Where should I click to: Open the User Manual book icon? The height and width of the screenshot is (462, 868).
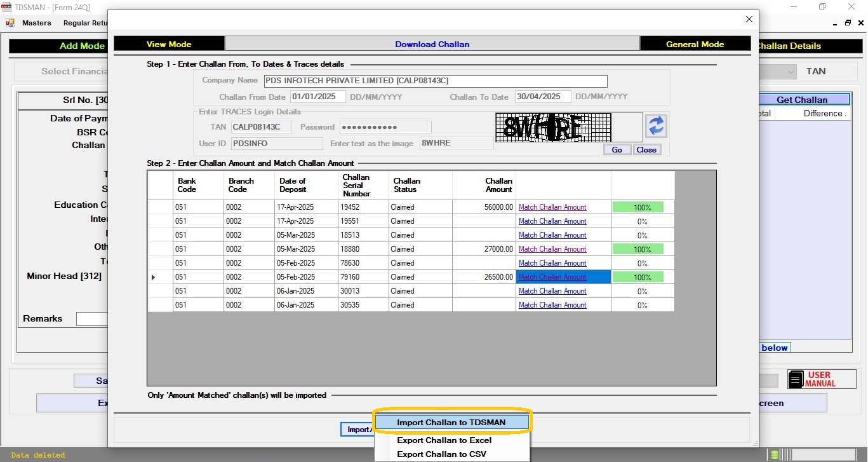[796, 380]
